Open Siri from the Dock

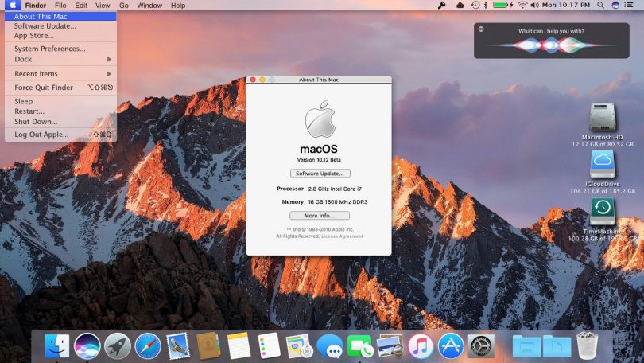pyautogui.click(x=87, y=346)
